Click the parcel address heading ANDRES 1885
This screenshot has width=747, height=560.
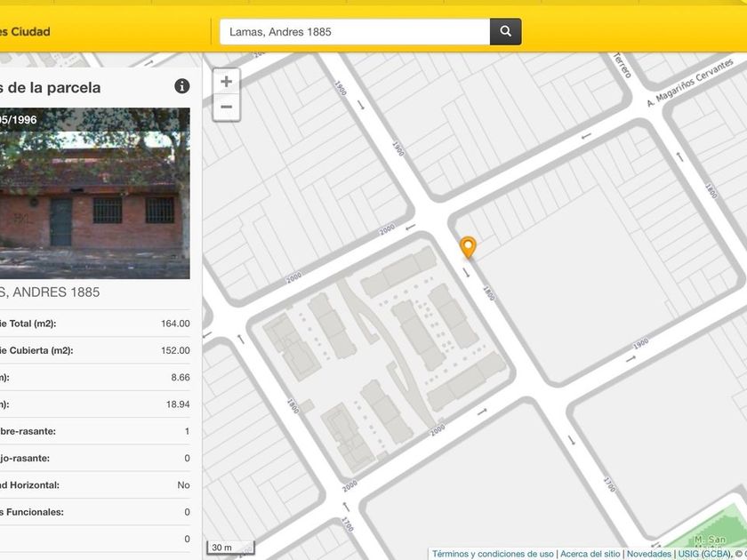click(50, 292)
